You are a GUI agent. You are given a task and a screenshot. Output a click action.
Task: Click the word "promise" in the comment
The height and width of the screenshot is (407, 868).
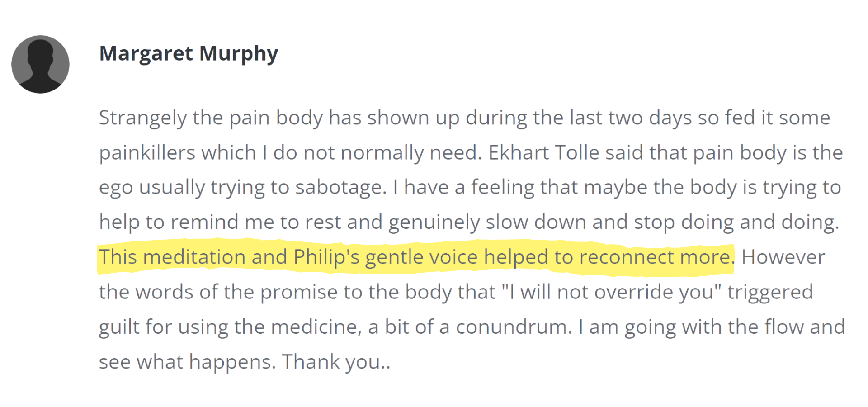click(299, 293)
